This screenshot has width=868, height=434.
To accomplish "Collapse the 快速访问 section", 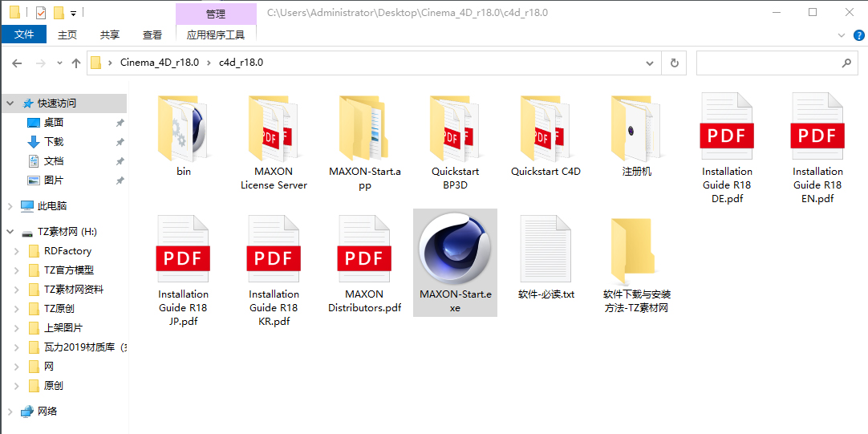I will pos(10,103).
